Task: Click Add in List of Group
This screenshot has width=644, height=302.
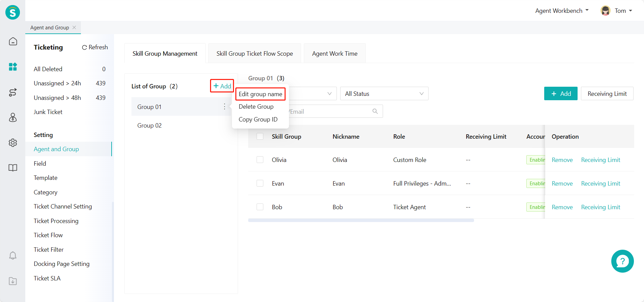Action: tap(222, 86)
